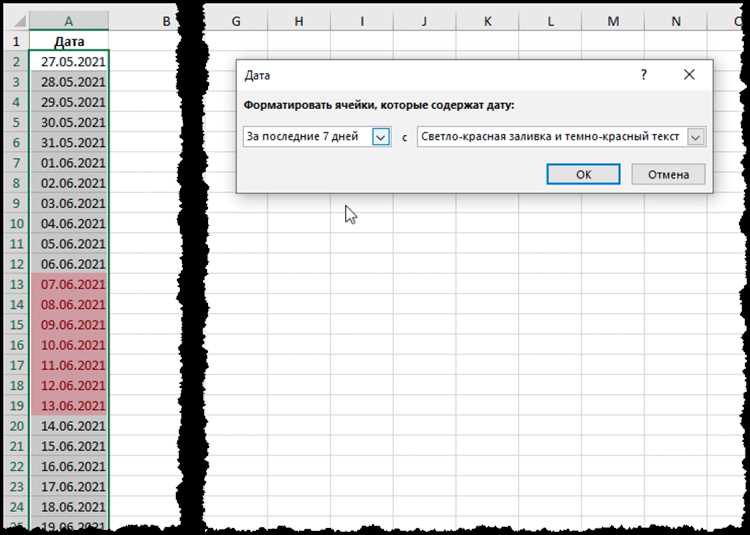Select cell with 16.06.2021
The height and width of the screenshot is (535, 750).
[69, 466]
